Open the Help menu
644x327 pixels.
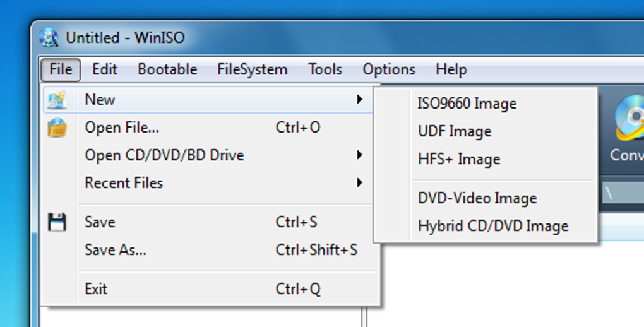click(x=451, y=69)
